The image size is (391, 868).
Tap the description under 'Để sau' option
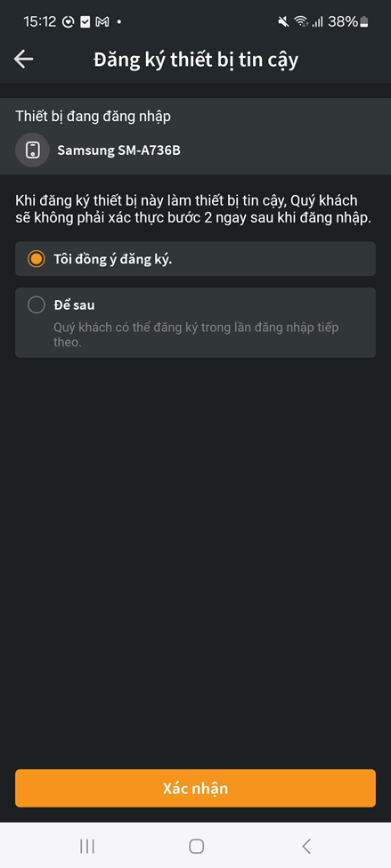(196, 335)
